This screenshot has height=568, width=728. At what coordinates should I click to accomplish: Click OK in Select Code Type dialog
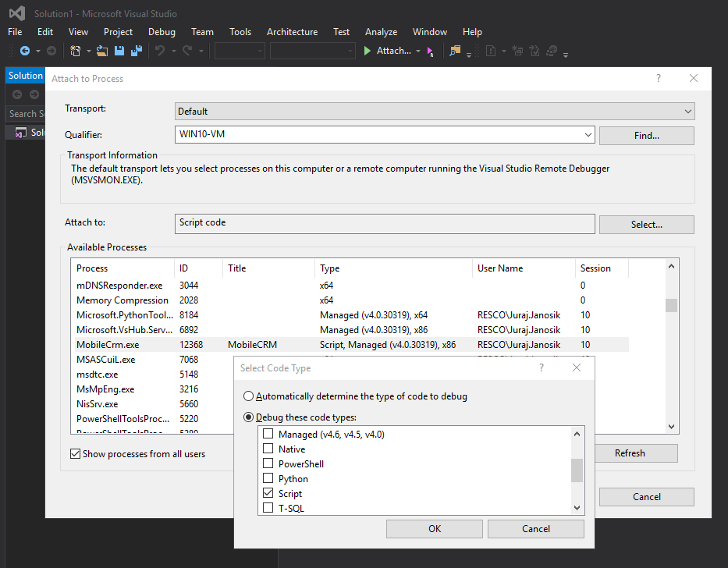click(x=434, y=528)
